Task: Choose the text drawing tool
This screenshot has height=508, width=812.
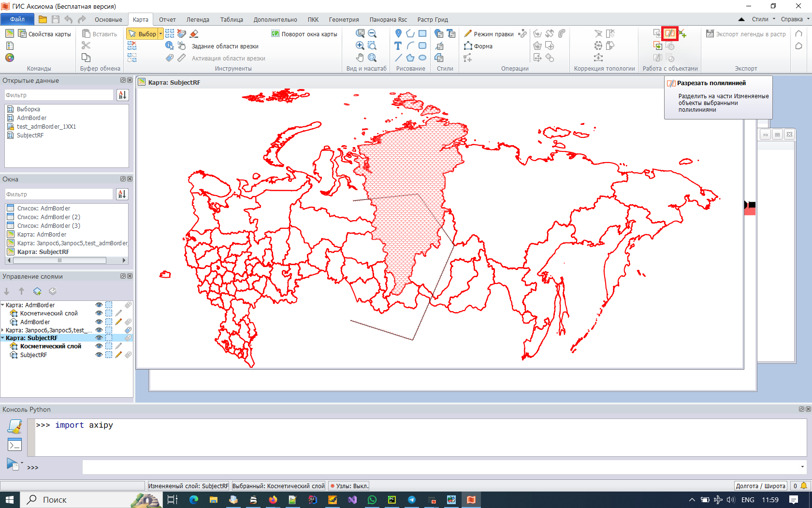Action: [x=398, y=46]
